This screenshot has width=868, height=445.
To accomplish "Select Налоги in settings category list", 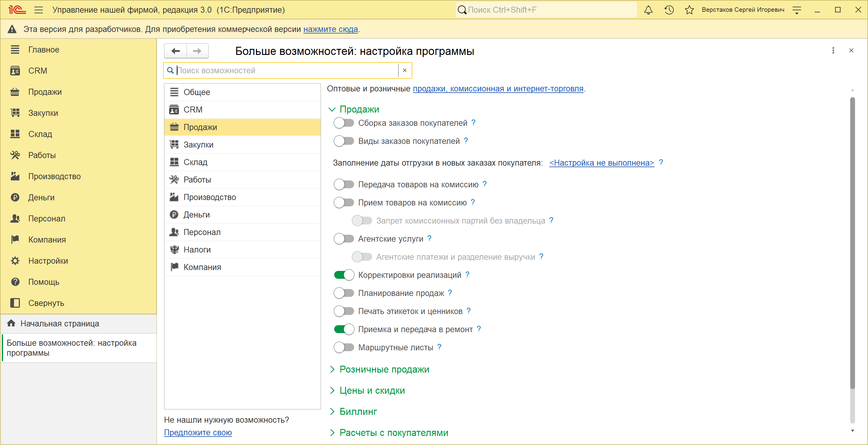I will 242,250.
